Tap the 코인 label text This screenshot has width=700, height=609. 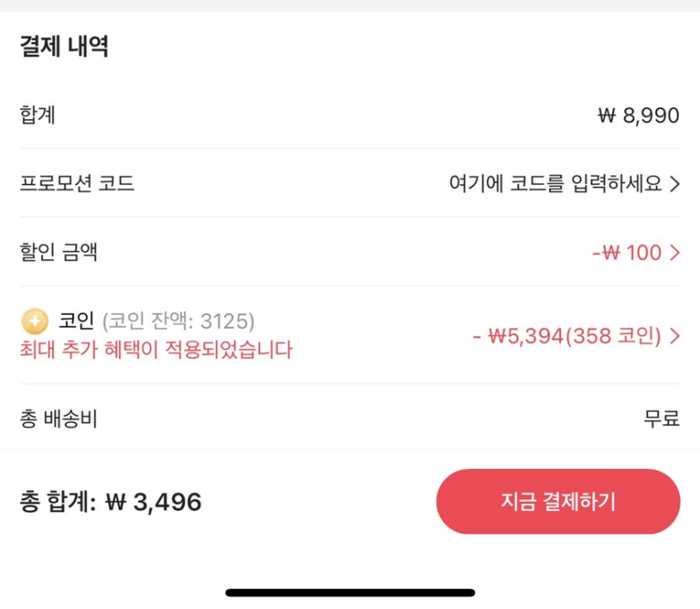(x=76, y=320)
